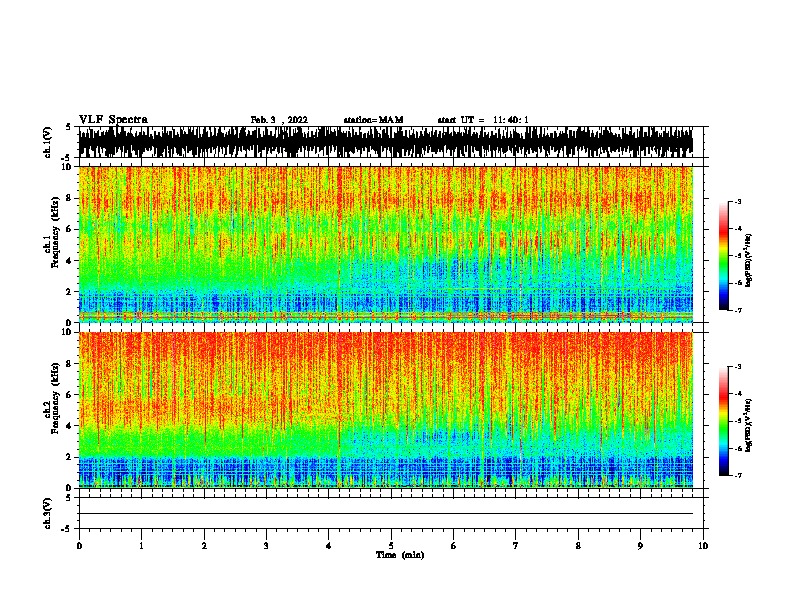Click the ch.1 voltage waveform strip
The height and width of the screenshot is (612, 792).
pos(385,142)
